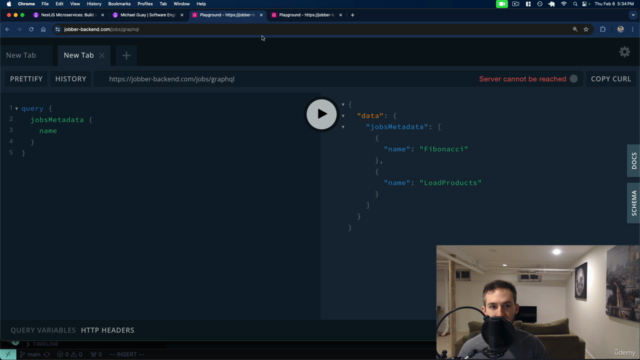Click the main branch in status bar
The height and width of the screenshot is (360, 640).
pyautogui.click(x=31, y=354)
